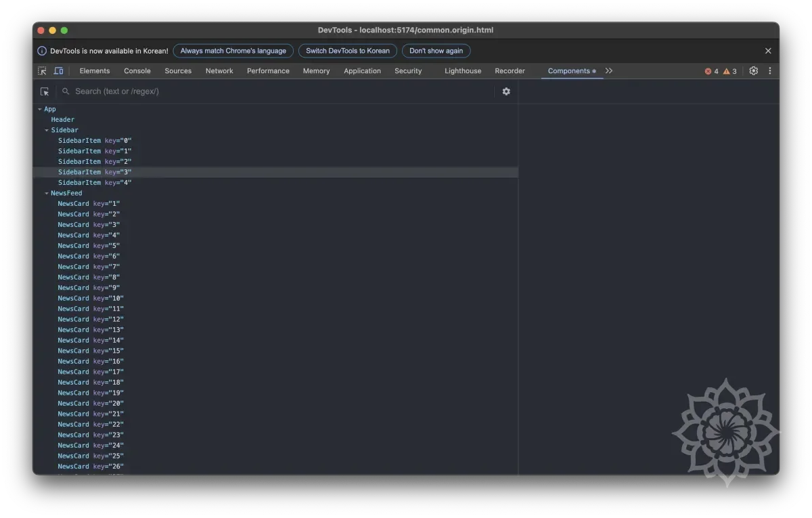Screen dimensions: 812x518
Task: Collapse the App component tree
Action: (x=40, y=109)
